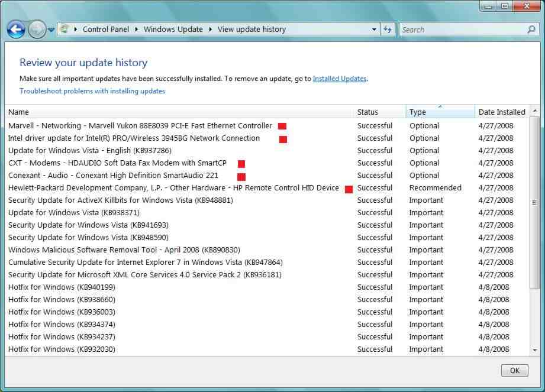
Task: Select Windows Update in the breadcrumb
Action: click(173, 30)
